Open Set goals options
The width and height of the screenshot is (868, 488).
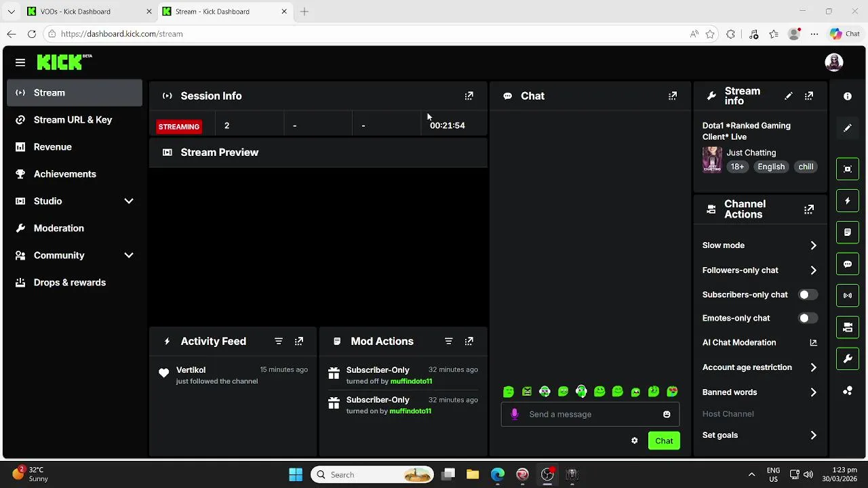coord(759,435)
